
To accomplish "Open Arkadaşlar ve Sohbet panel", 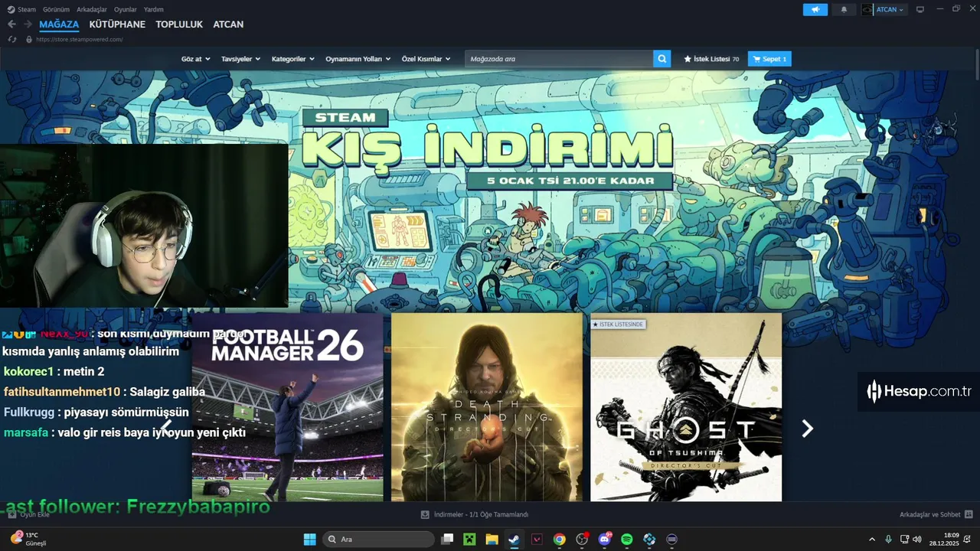I will coord(936,514).
